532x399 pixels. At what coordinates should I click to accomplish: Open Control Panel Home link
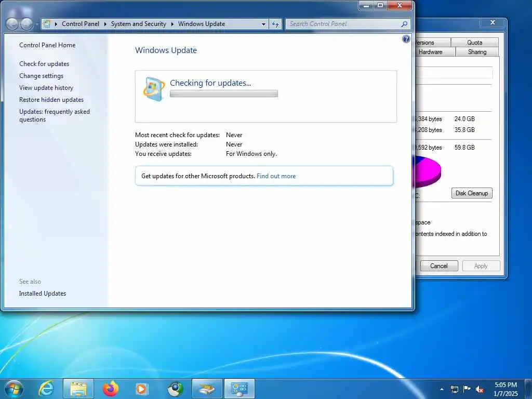47,45
